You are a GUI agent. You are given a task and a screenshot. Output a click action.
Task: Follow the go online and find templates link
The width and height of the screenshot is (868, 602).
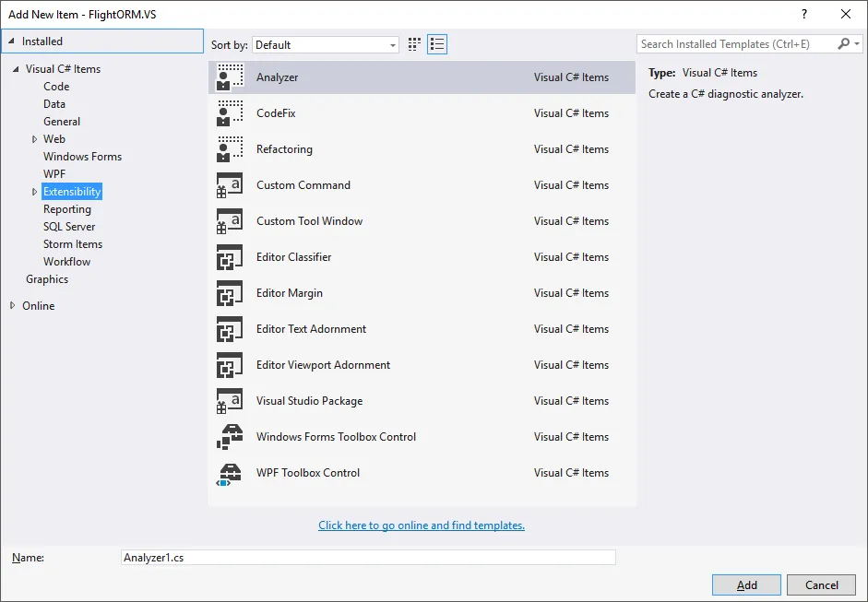click(x=422, y=525)
